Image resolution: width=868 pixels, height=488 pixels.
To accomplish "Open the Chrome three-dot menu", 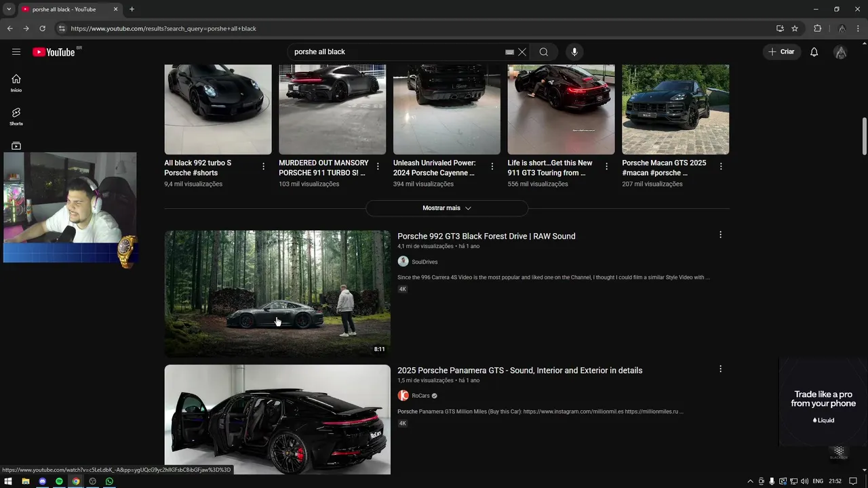I will click(858, 28).
